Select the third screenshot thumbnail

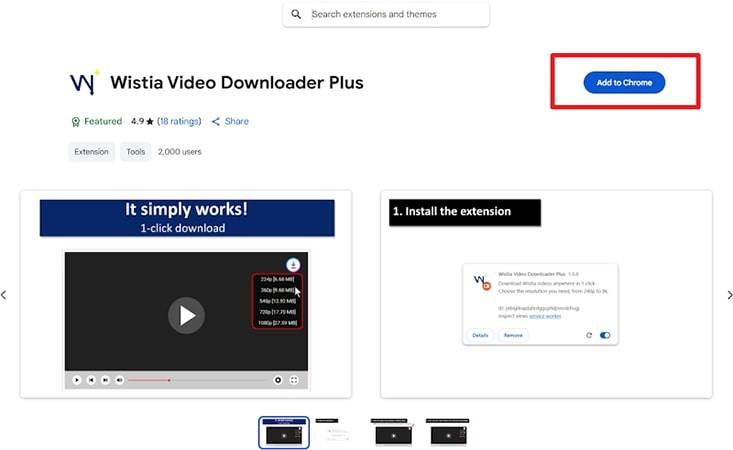pos(393,433)
